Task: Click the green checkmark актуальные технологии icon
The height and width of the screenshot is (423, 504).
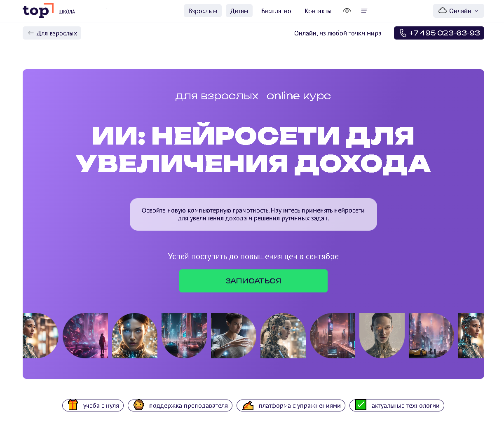Action: coord(361,405)
